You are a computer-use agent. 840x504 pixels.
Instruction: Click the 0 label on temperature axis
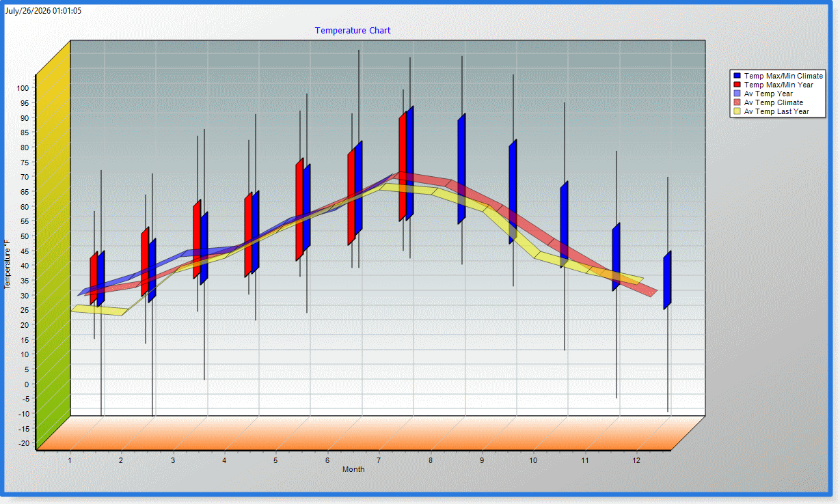coord(27,384)
